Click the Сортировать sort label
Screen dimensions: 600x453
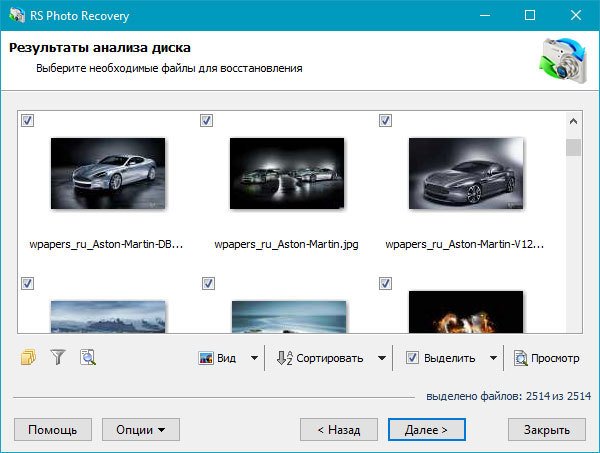pos(330,358)
